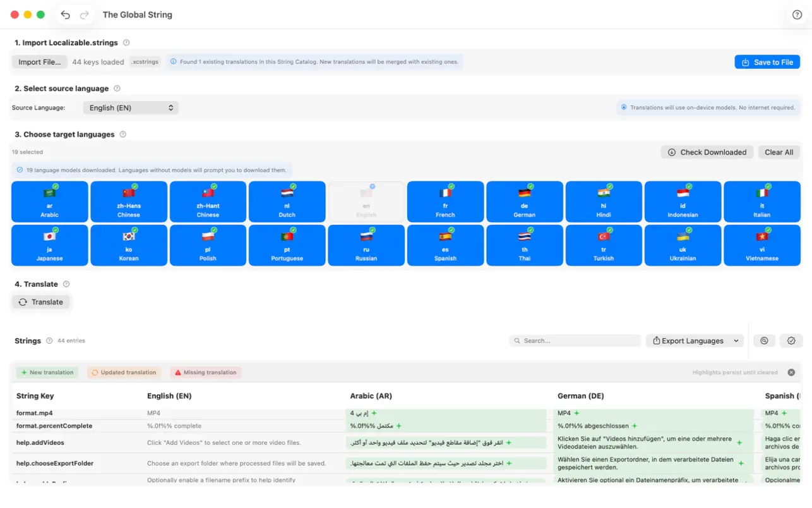The image size is (812, 508).
Task: Deselect the Portuguese language tile
Action: pyautogui.click(x=287, y=245)
